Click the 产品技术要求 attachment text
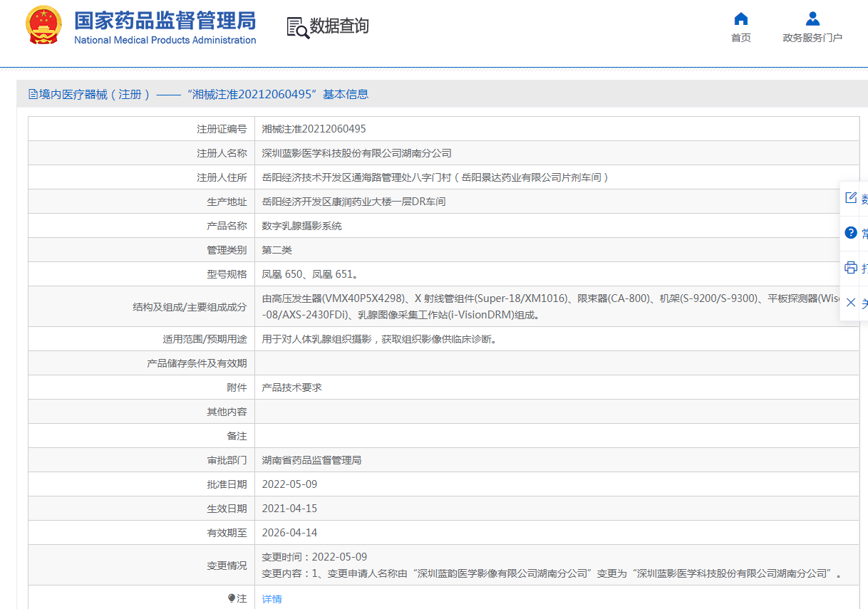 [x=292, y=387]
